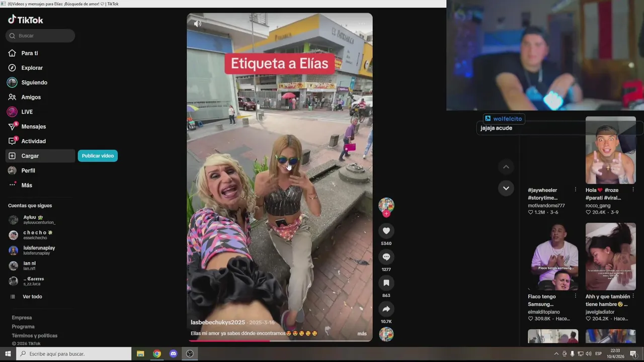Open ESP keyboard language selector
This screenshot has width=644, height=362.
click(x=599, y=354)
